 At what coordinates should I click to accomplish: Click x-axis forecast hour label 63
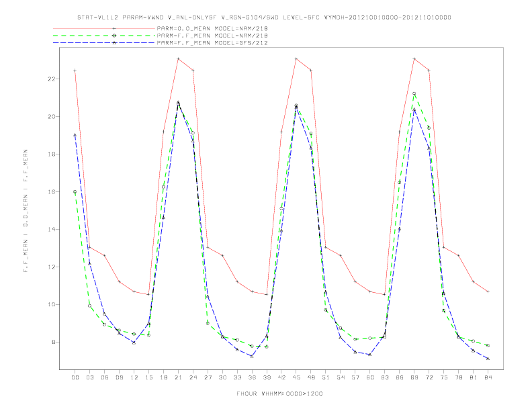385,377
